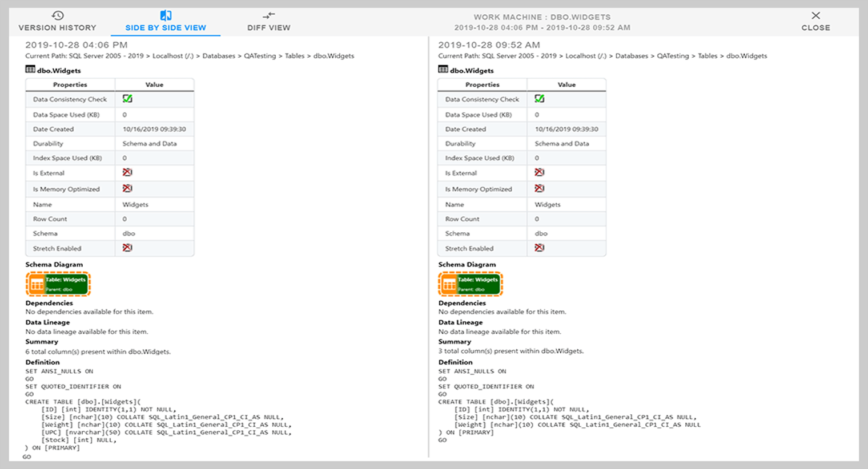Click left pane dbo.Widgets table icon
868x469 pixels.
point(30,70)
